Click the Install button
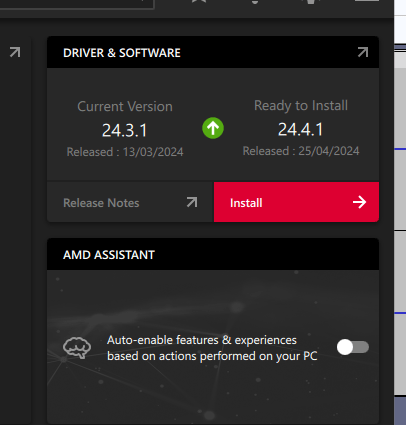The width and height of the screenshot is (406, 425). tap(296, 202)
